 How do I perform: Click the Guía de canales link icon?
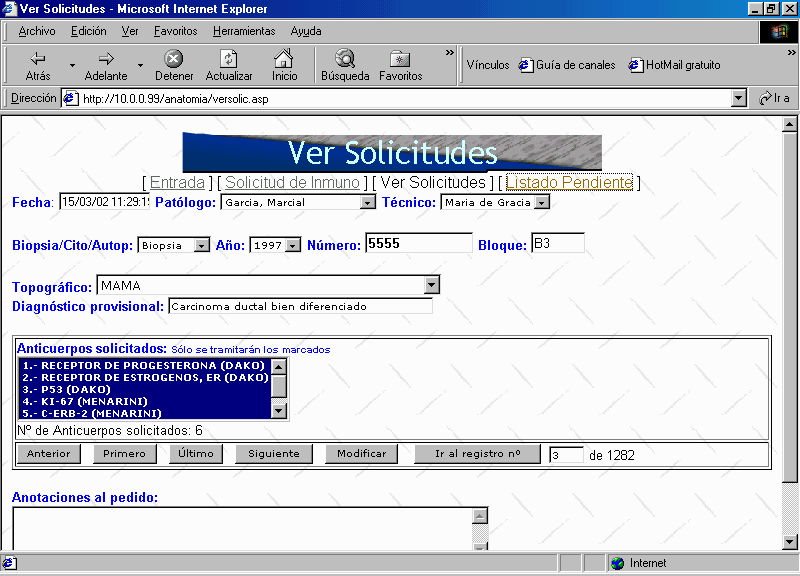[526, 66]
